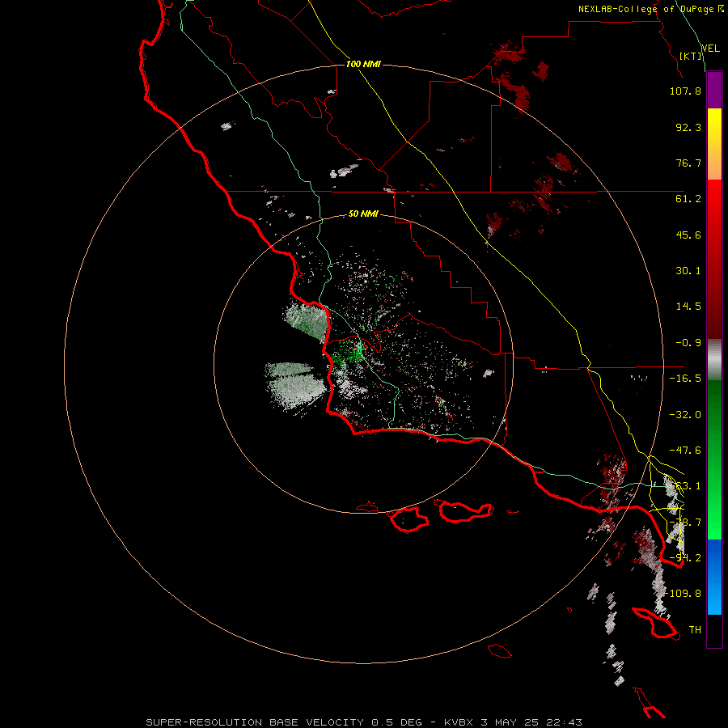This screenshot has width=728, height=728.
Task: Pick the black TH segment of color bar
Action: click(x=714, y=631)
